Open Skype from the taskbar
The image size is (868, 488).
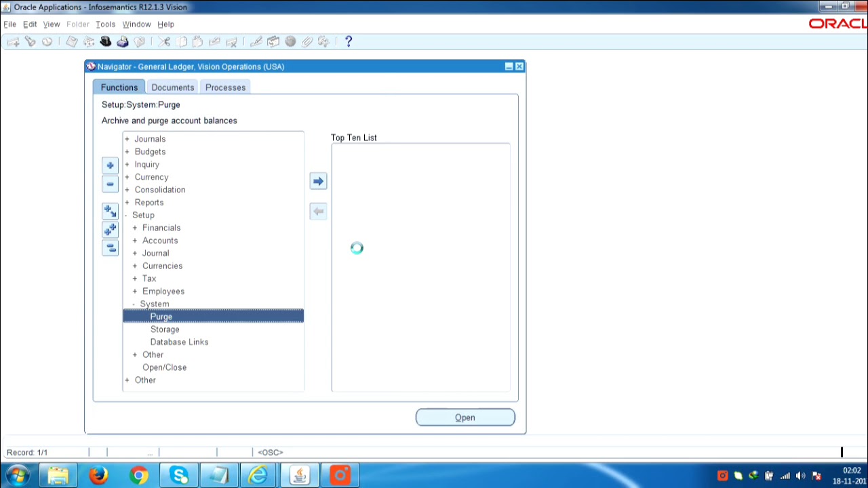pyautogui.click(x=180, y=475)
